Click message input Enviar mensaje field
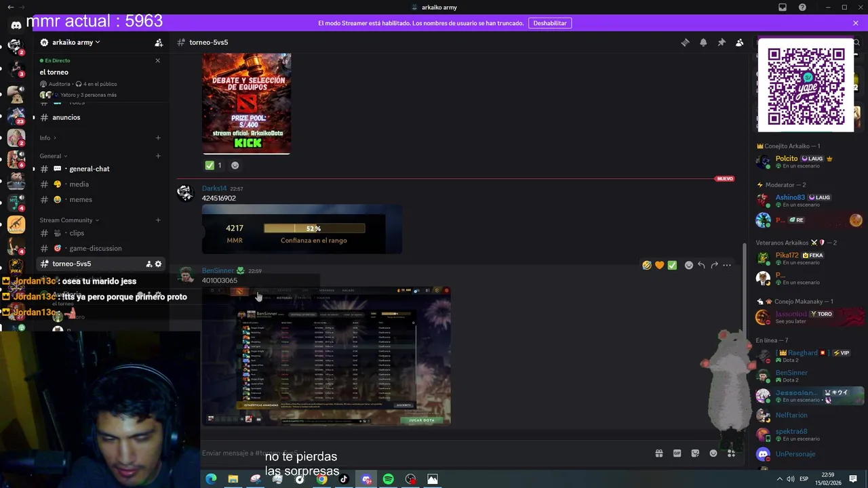The width and height of the screenshot is (868, 488). point(424,453)
